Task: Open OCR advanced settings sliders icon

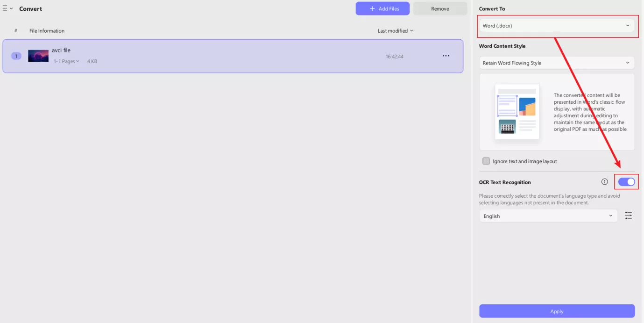Action: click(628, 215)
